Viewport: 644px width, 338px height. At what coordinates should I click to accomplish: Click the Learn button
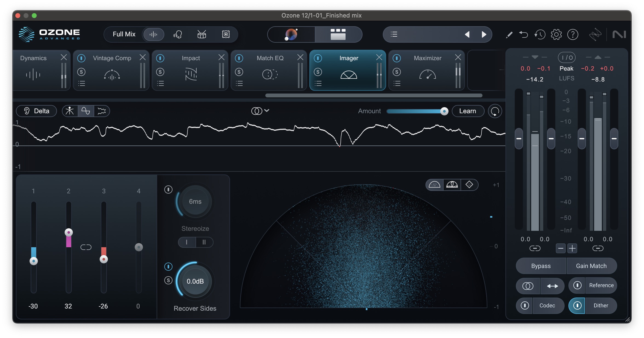[468, 111]
